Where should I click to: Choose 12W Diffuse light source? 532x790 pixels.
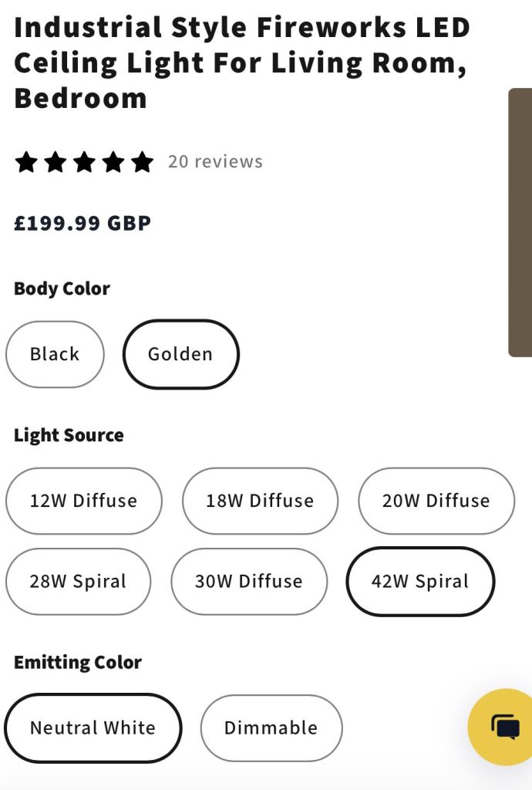click(x=83, y=501)
